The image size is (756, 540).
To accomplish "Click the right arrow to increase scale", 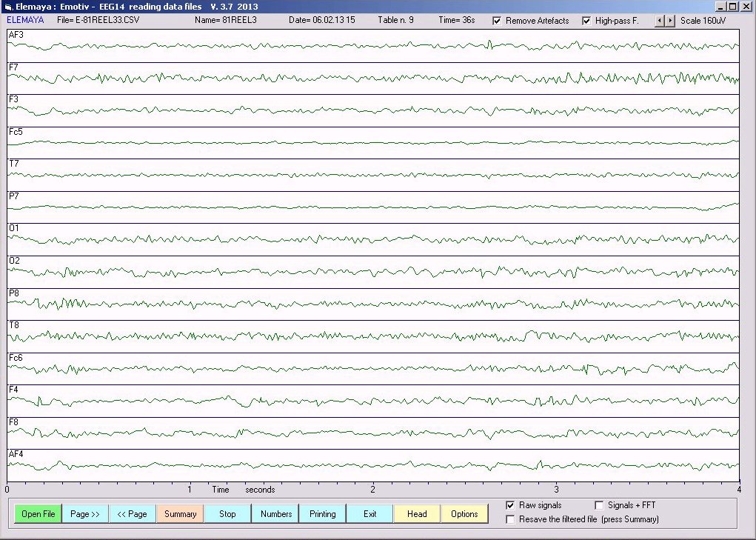I will (671, 21).
